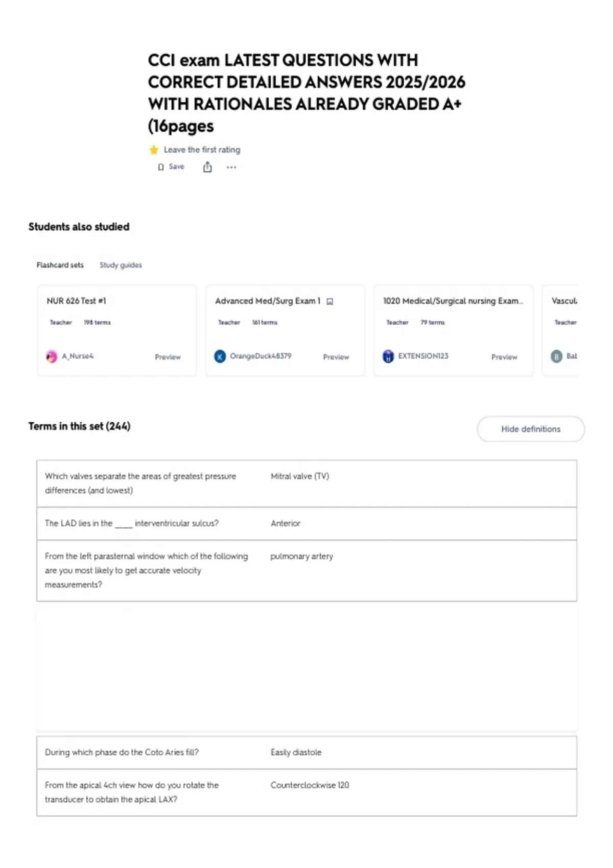Image resolution: width=613 pixels, height=868 pixels.
Task: Open the three-dot more options menu
Action: coord(231,167)
